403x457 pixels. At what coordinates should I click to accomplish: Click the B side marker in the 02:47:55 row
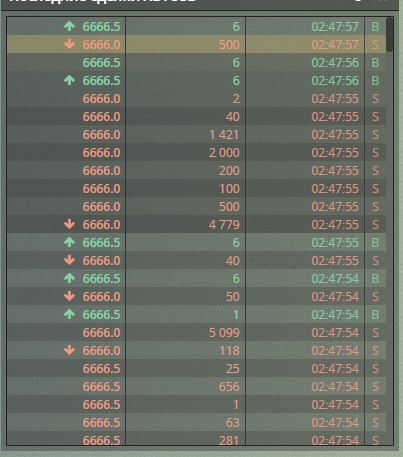tap(375, 243)
